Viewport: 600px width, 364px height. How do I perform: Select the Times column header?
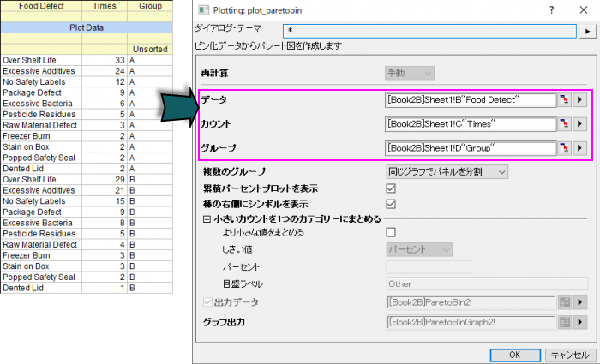(x=105, y=6)
